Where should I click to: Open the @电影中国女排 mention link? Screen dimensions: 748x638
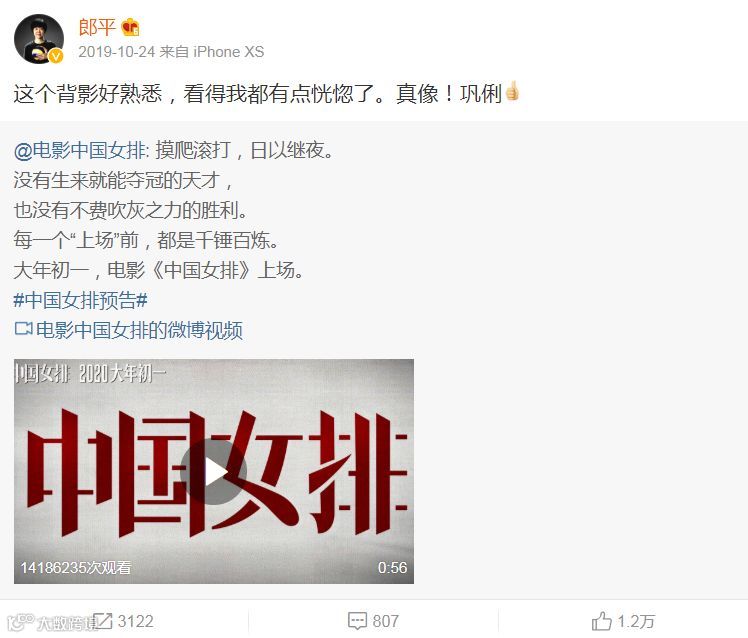click(x=79, y=150)
